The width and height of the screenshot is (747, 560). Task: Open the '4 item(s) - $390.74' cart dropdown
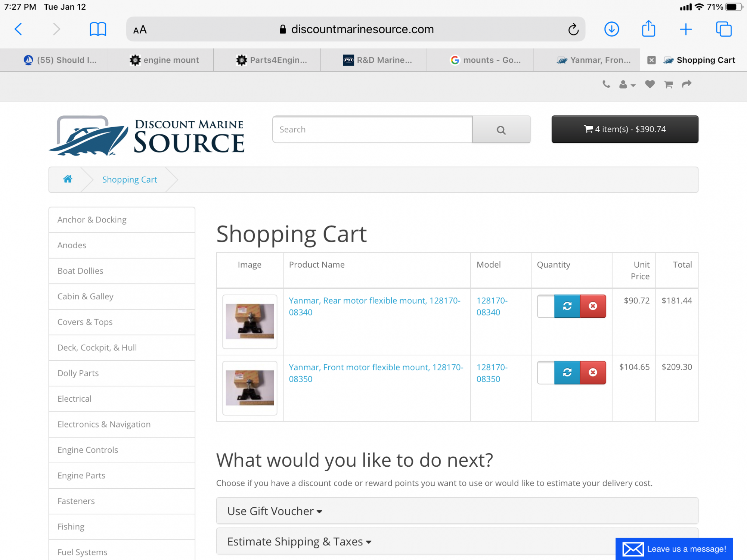625,129
